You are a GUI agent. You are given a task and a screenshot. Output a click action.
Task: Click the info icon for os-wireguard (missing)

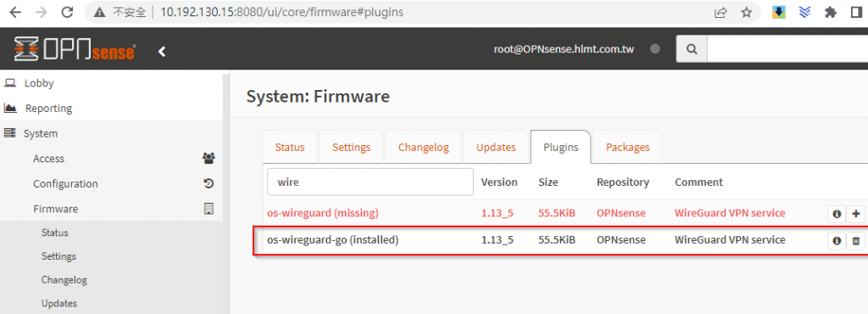pyautogui.click(x=837, y=213)
